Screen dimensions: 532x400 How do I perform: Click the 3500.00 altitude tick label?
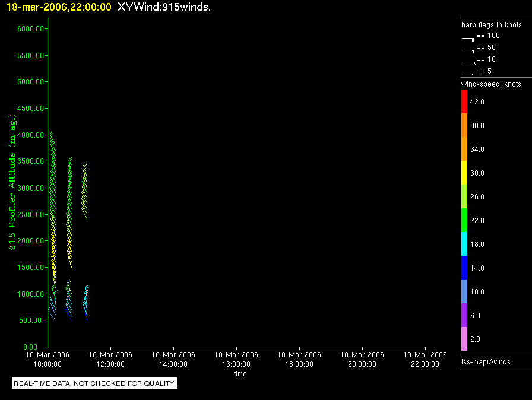point(30,161)
